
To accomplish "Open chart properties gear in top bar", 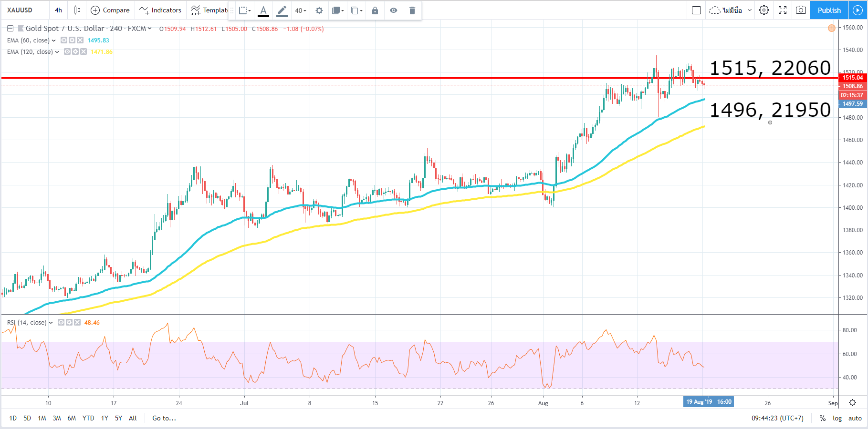I will [764, 10].
